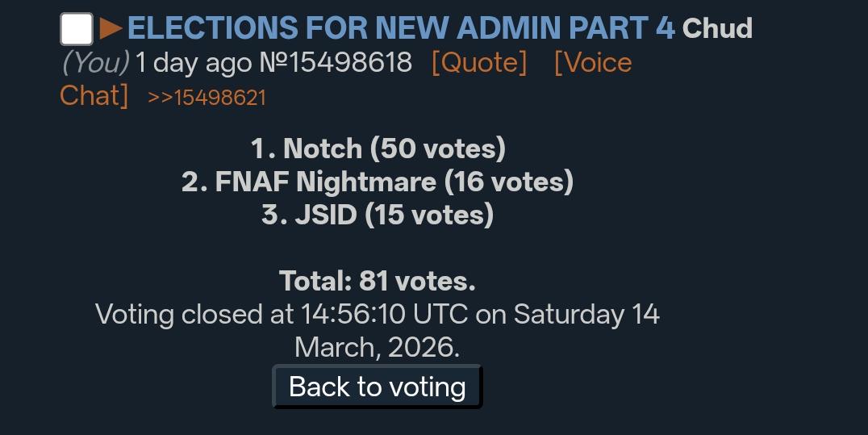Click the "50 votes" count
The image size is (868, 435).
pyautogui.click(x=437, y=148)
